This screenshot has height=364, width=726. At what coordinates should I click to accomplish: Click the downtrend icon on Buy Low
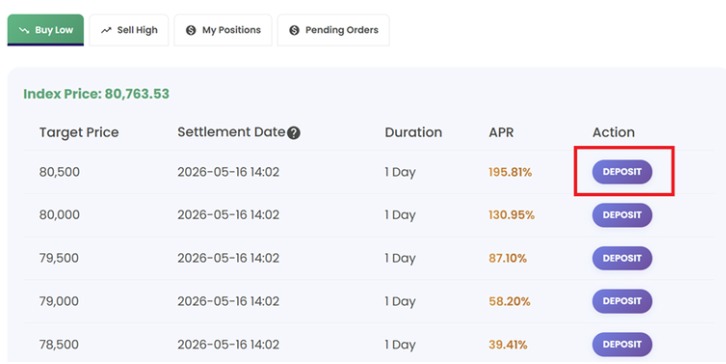(24, 31)
